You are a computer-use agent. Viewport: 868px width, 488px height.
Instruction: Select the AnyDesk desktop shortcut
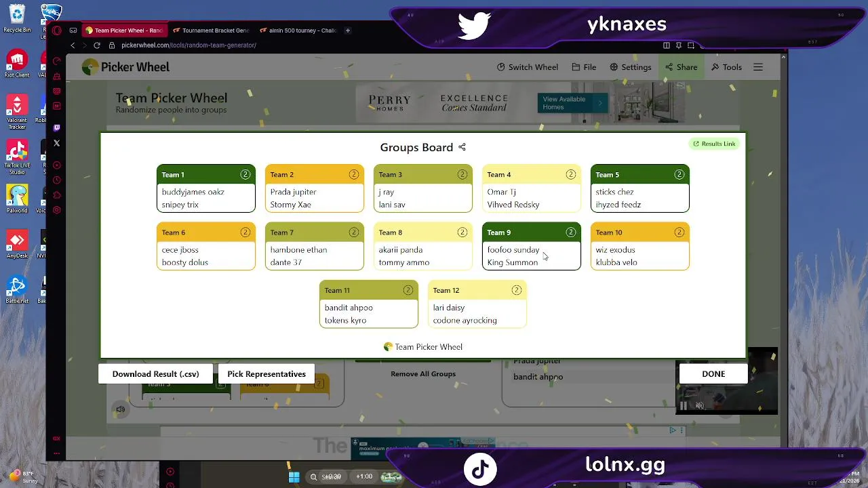(17, 244)
